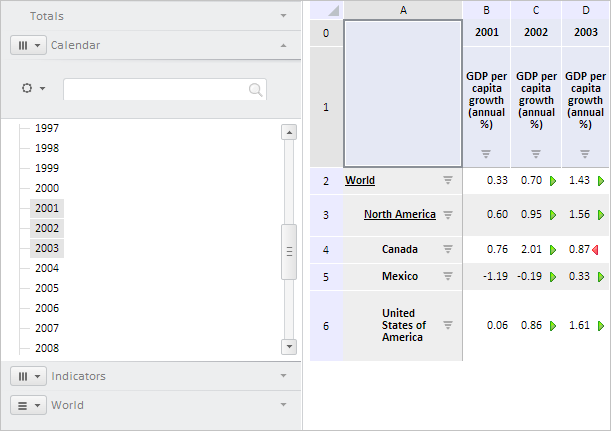This screenshot has width=611, height=431.
Task: Expand the Totals panel
Action: coord(283,16)
